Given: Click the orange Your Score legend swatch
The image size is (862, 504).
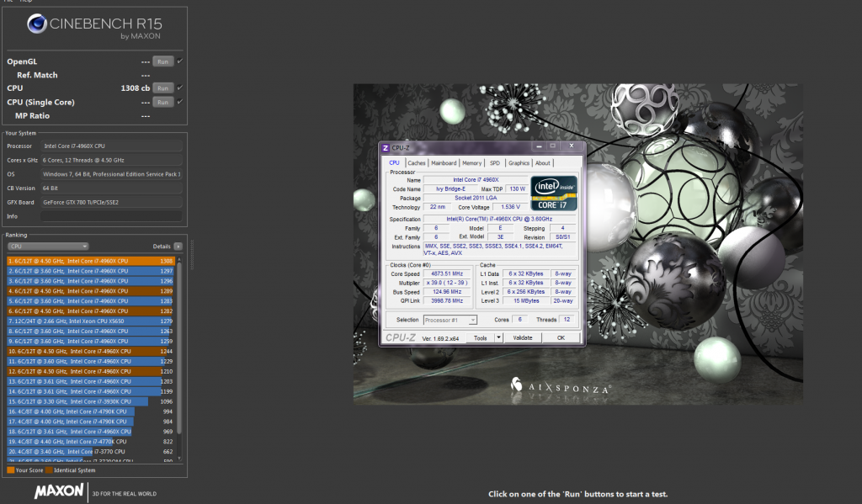Looking at the screenshot, I should [x=10, y=470].
